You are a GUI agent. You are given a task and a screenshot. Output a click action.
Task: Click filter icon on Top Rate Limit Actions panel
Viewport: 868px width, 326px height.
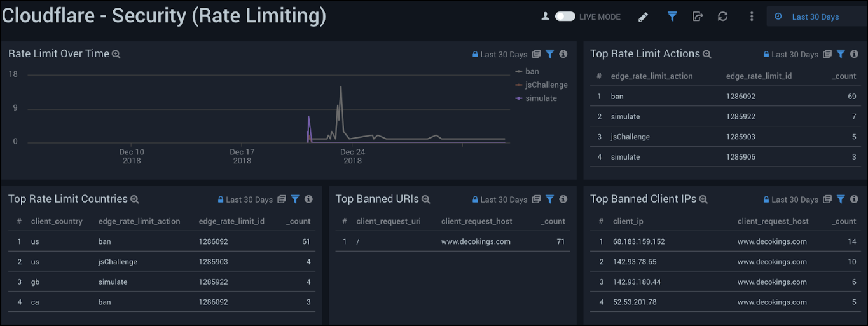tap(841, 55)
